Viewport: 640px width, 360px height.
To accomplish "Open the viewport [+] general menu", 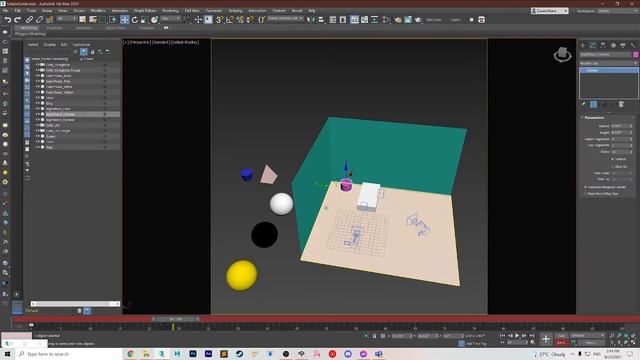I will click(126, 42).
